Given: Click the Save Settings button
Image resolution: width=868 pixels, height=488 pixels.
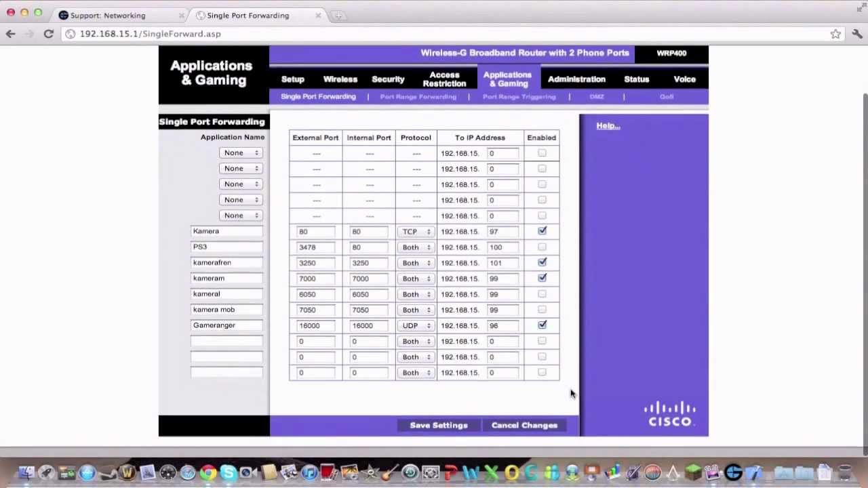Looking at the screenshot, I should tap(439, 426).
